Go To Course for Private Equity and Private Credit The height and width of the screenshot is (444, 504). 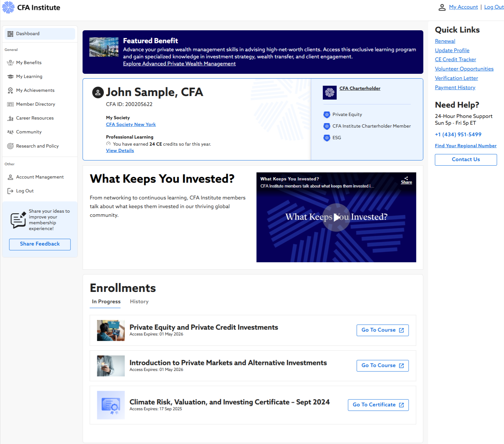(x=383, y=330)
